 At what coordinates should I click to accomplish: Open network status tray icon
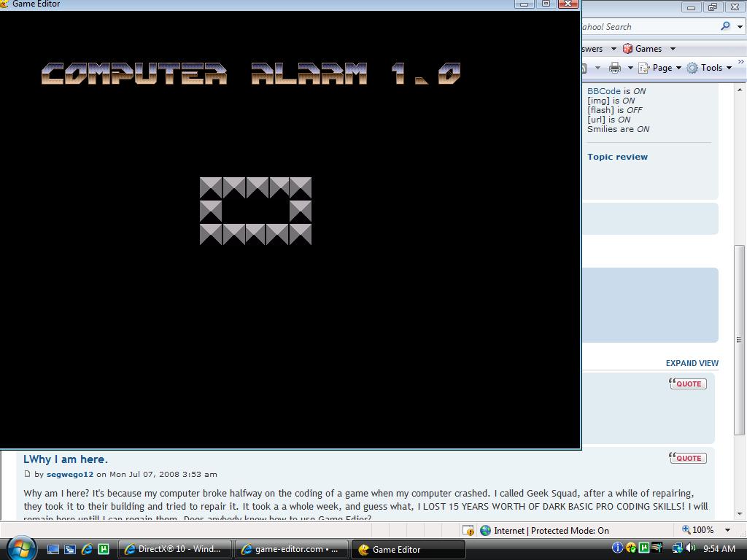pos(677,548)
